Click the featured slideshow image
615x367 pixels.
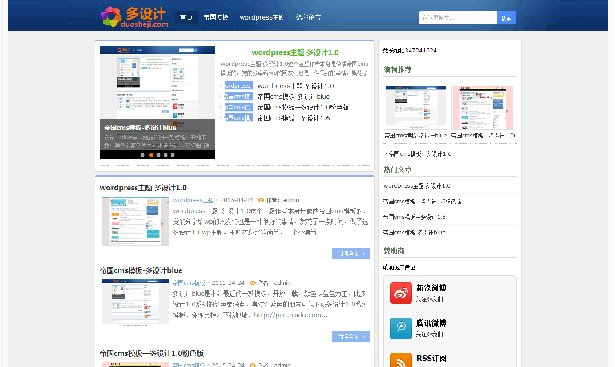coord(157,102)
